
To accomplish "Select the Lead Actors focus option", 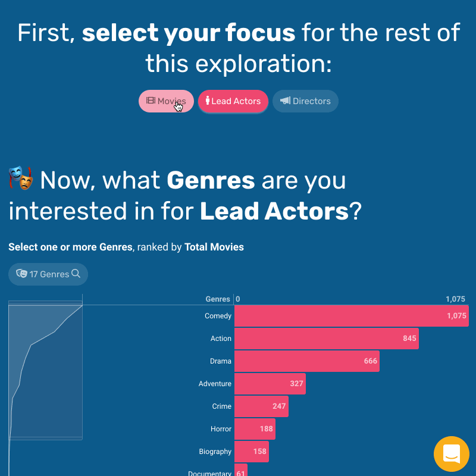I will pos(233,101).
